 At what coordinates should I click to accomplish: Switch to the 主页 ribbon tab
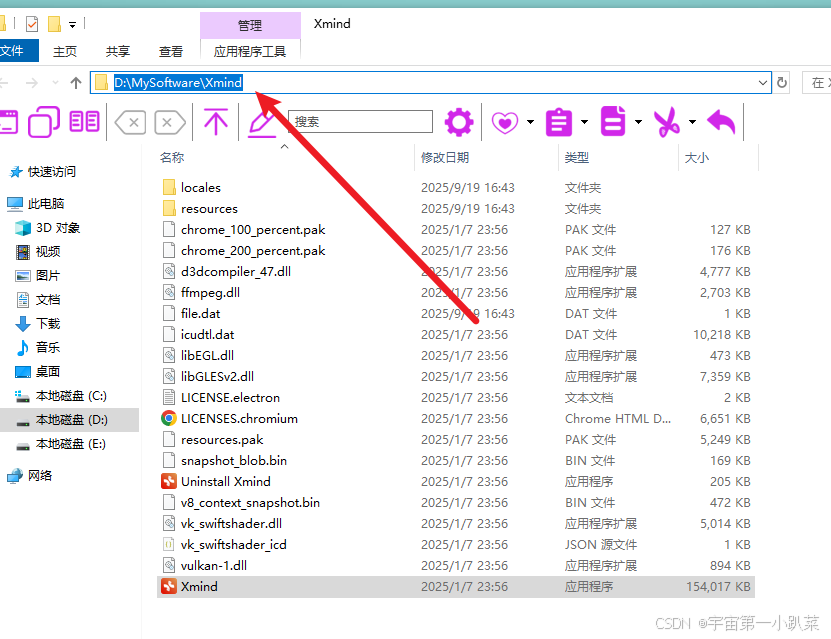pos(65,51)
